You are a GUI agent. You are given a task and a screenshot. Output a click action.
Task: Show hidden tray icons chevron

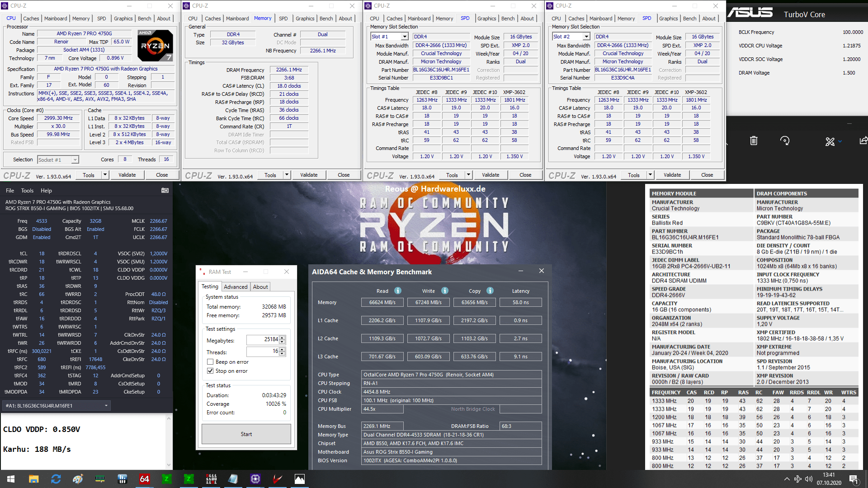click(787, 479)
